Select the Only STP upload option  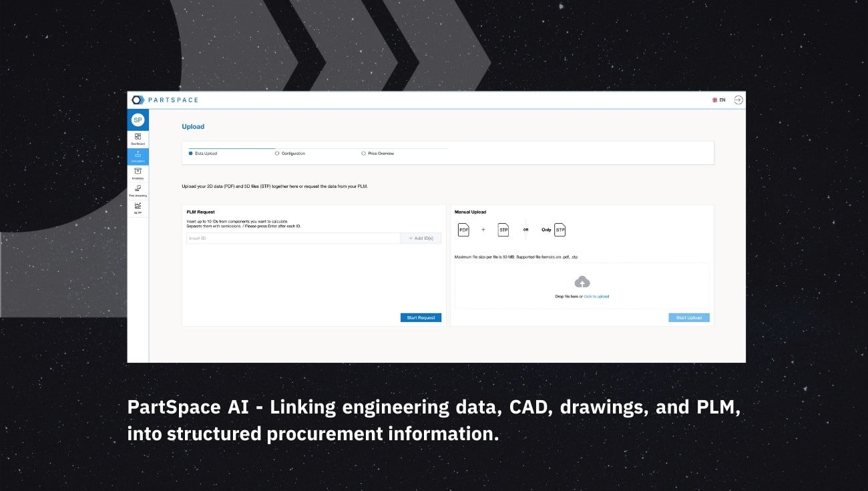tap(554, 229)
